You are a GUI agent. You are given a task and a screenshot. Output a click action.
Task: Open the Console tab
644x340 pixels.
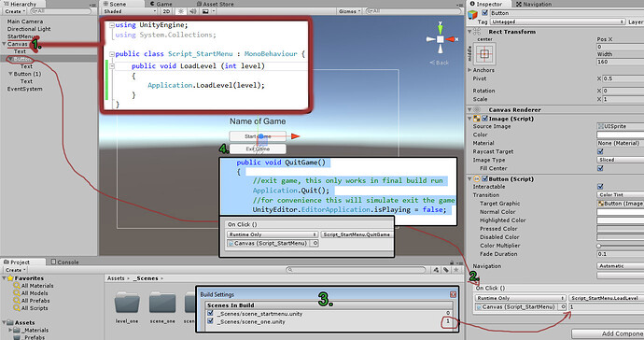65,262
